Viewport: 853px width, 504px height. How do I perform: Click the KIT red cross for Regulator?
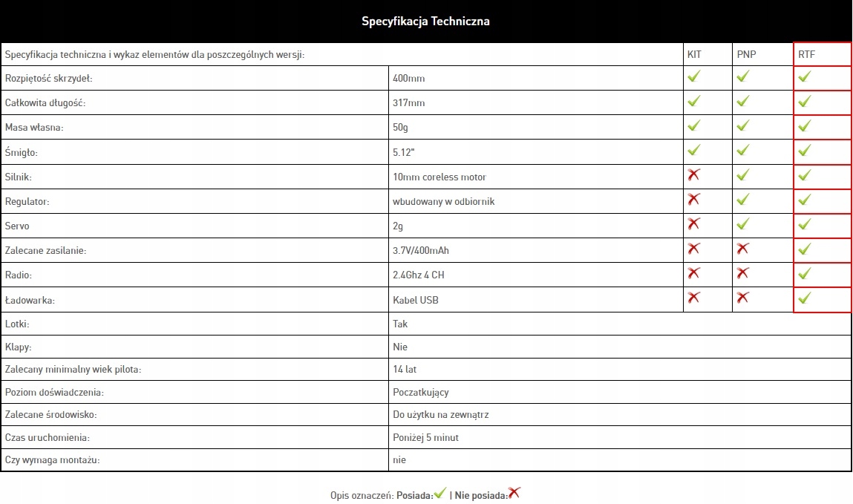pyautogui.click(x=694, y=200)
